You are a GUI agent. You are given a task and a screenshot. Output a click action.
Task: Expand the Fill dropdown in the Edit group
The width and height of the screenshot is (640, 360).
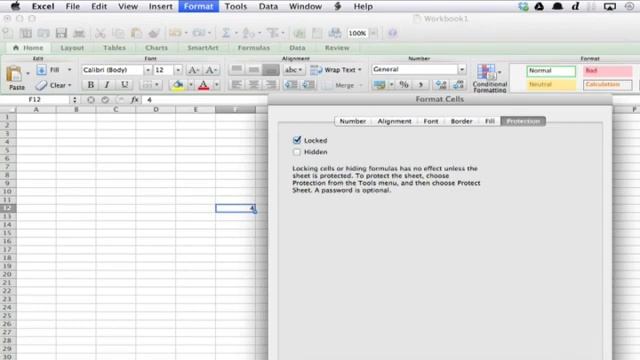click(x=69, y=70)
